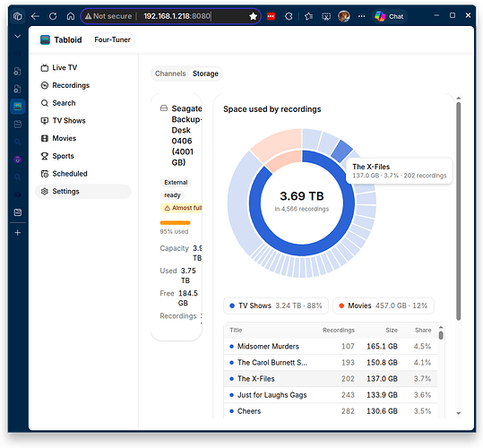The image size is (483, 448).
Task: Sort by Size column header
Action: coord(392,330)
